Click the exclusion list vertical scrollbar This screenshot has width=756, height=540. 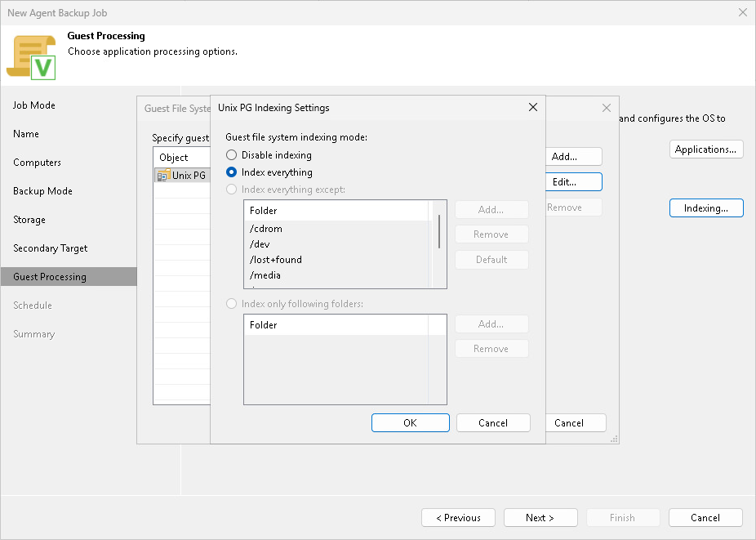439,232
